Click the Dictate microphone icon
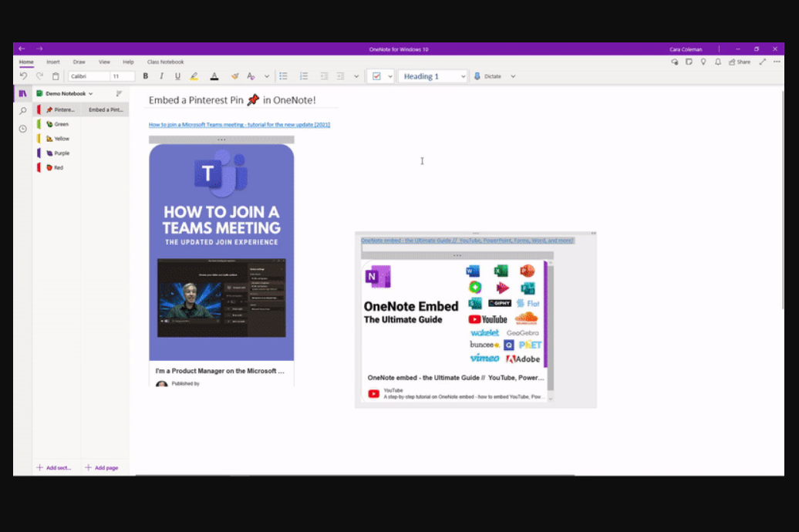Screen dimensions: 799x532 coord(477,76)
